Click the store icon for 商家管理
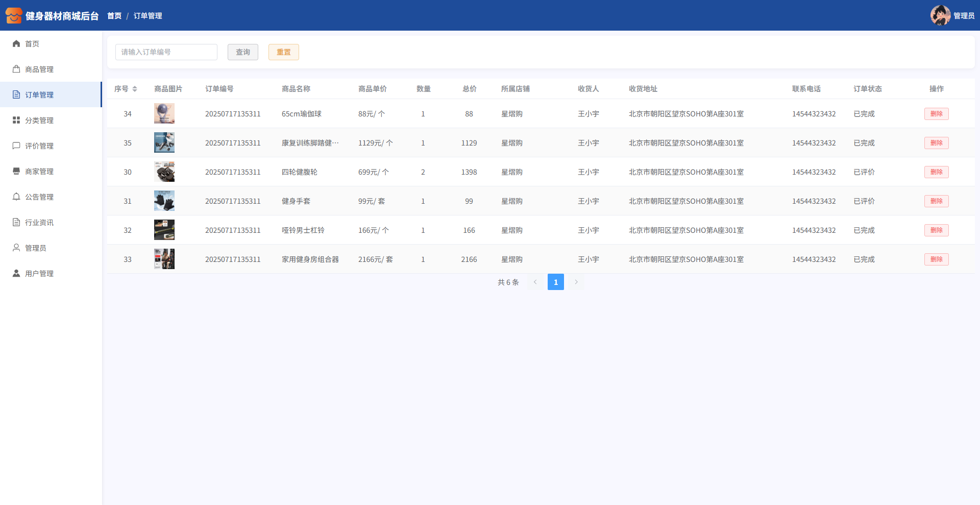This screenshot has height=505, width=980. click(16, 171)
